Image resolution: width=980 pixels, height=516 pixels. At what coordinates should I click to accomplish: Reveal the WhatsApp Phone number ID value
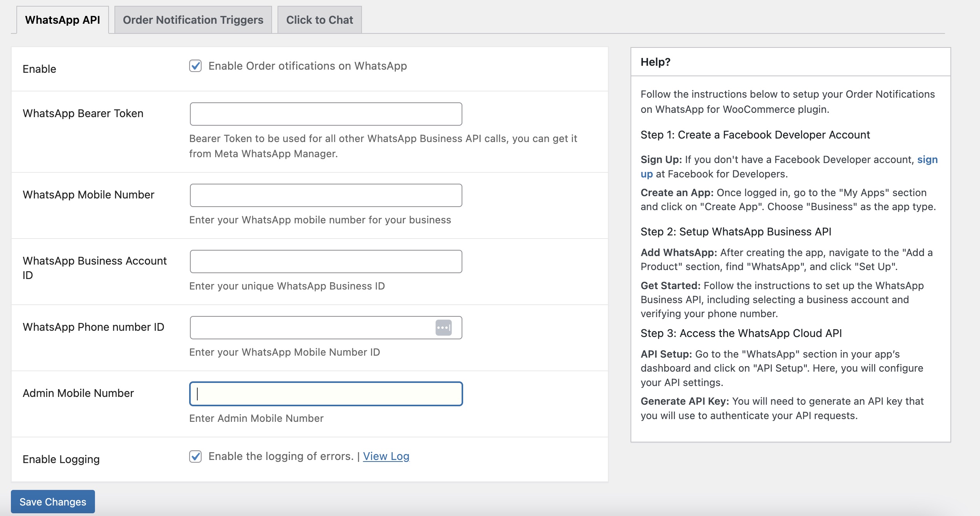[x=444, y=327]
